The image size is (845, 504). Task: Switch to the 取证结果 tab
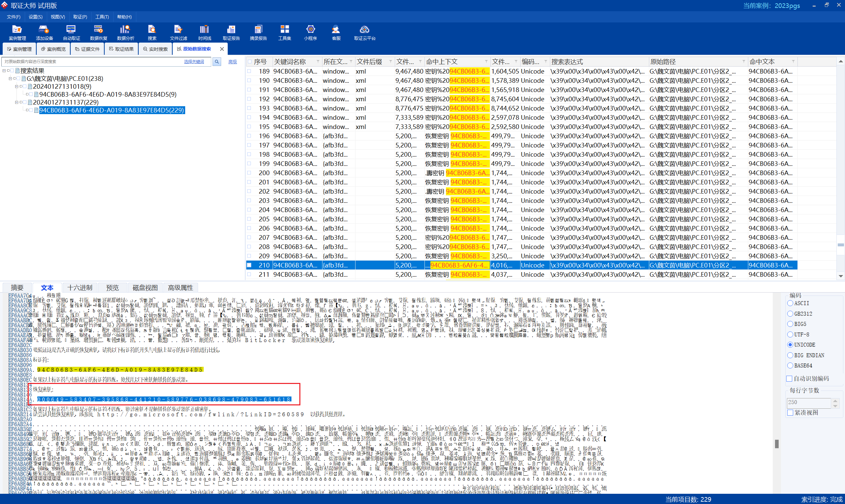tap(121, 49)
